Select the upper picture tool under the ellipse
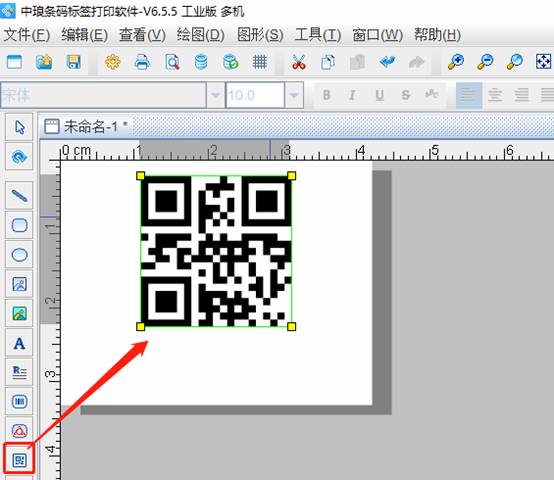This screenshot has width=554, height=480. tap(19, 284)
